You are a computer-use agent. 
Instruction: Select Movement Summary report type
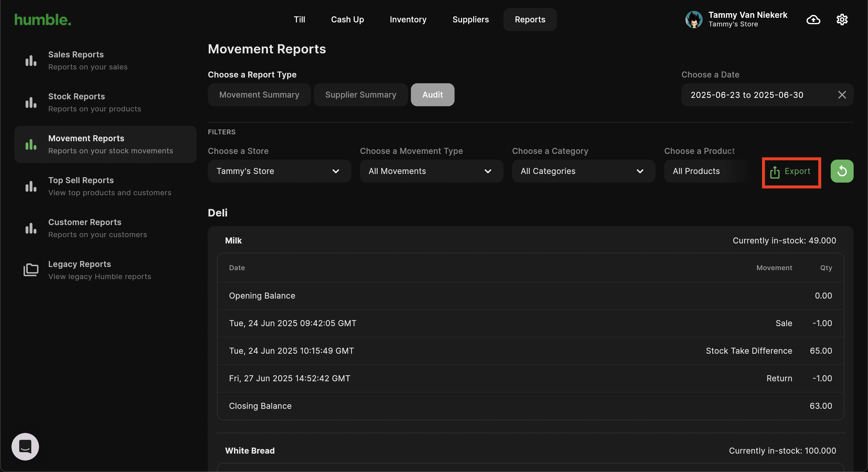coord(259,95)
